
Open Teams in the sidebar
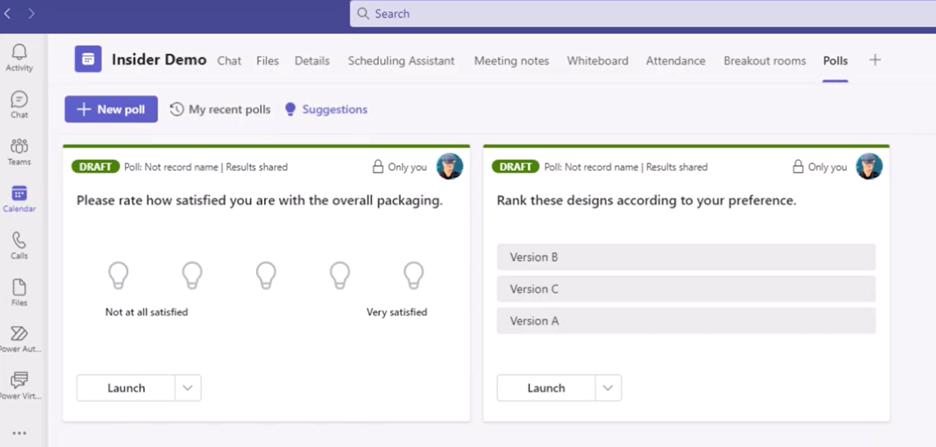19,152
